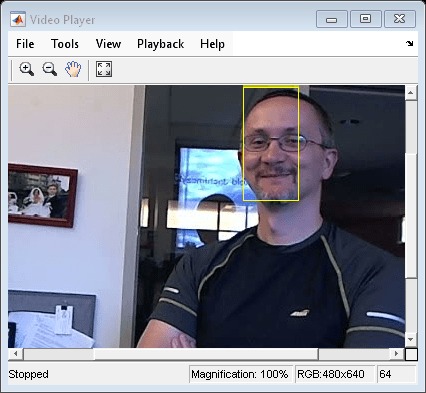Open the Tools menu
The width and height of the screenshot is (426, 393).
tap(65, 44)
